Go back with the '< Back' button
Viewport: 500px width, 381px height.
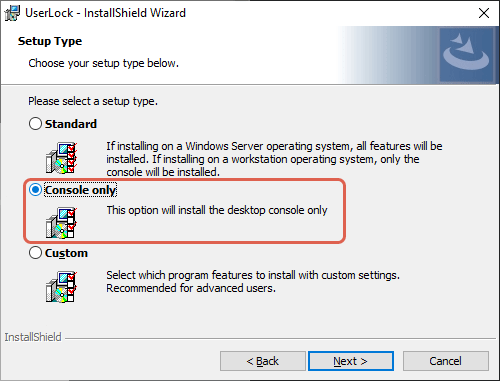(263, 361)
